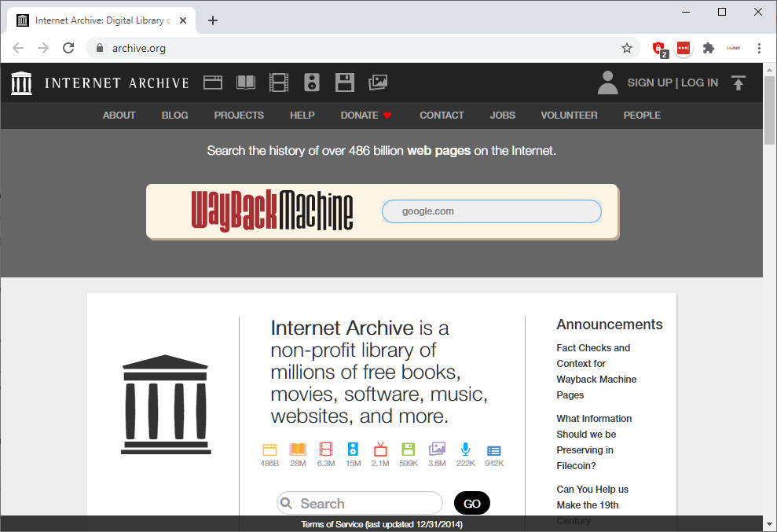Image resolution: width=777 pixels, height=532 pixels.
Task: Open the PEOPLE menu item
Action: pyautogui.click(x=642, y=116)
